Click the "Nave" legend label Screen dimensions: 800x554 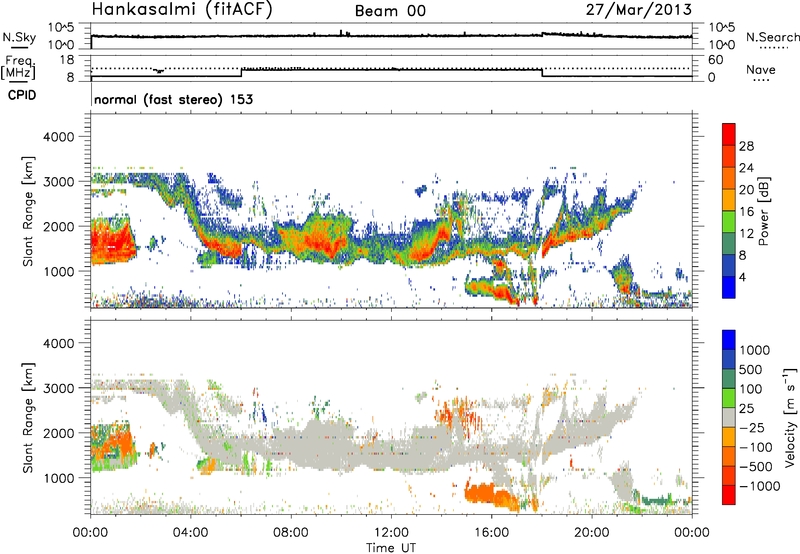761,69
